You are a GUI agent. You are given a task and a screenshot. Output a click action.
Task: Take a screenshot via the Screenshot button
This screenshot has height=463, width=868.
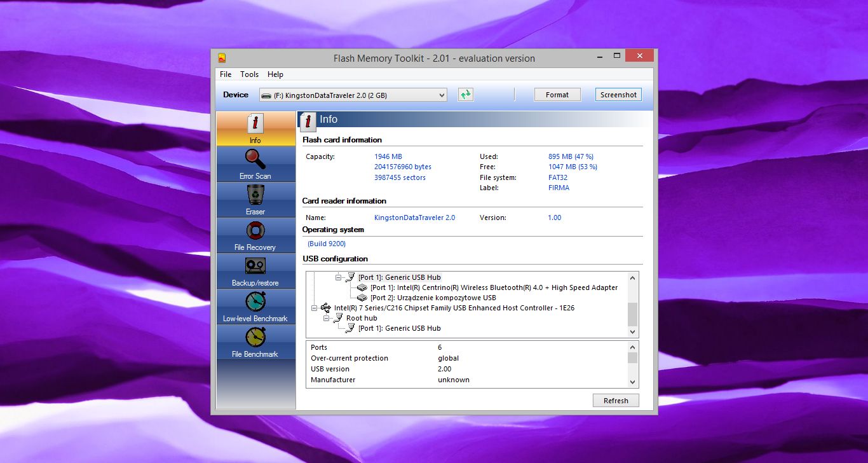click(618, 94)
